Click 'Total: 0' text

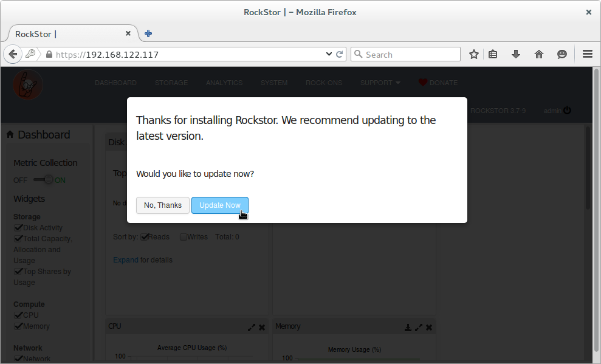pyautogui.click(x=227, y=237)
